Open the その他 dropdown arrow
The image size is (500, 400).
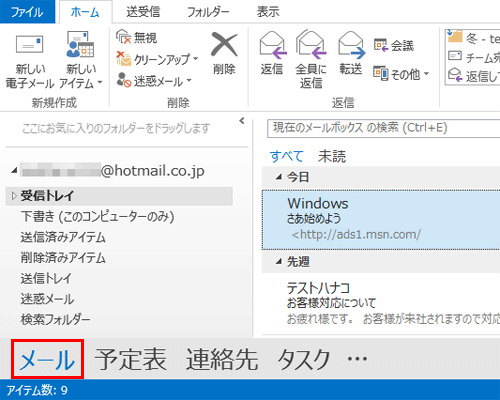pyautogui.click(x=426, y=74)
